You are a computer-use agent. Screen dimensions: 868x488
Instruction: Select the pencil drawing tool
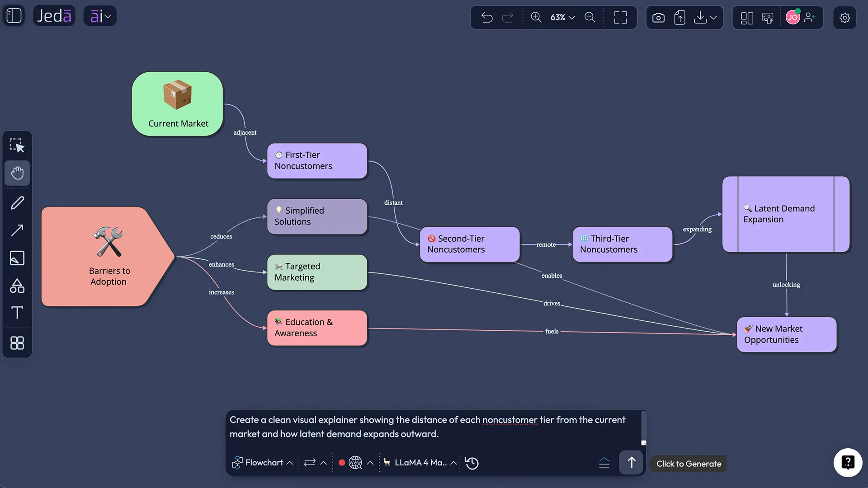tap(17, 203)
